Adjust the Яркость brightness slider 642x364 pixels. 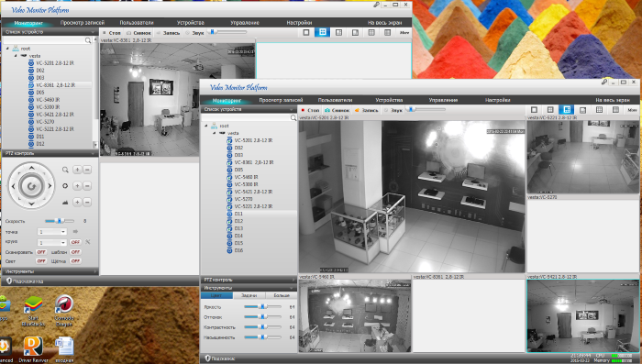(262, 306)
